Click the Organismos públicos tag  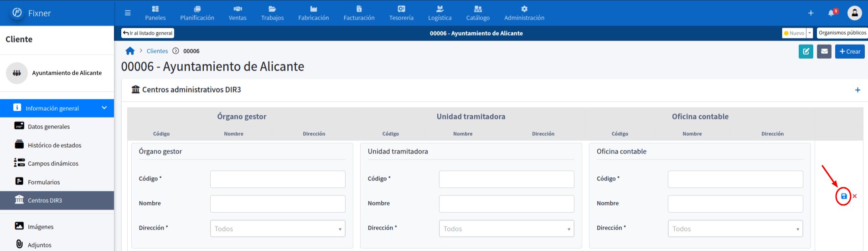click(842, 33)
